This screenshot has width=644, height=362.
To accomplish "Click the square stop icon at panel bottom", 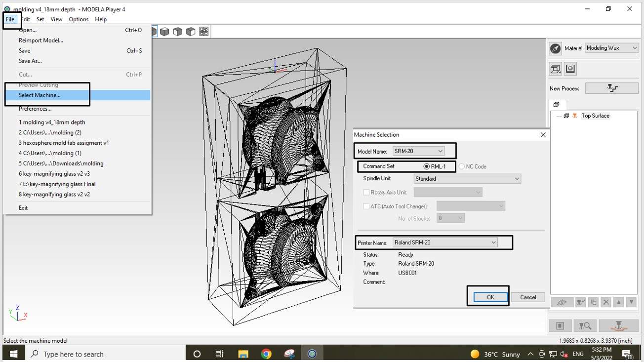I will click(560, 325).
